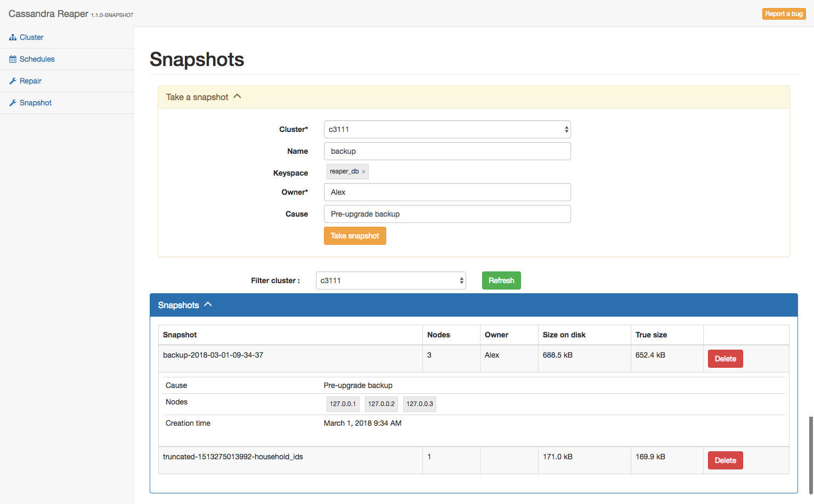Open the Cluster c3111 dropdown in form
This screenshot has width=814, height=504.
447,129
